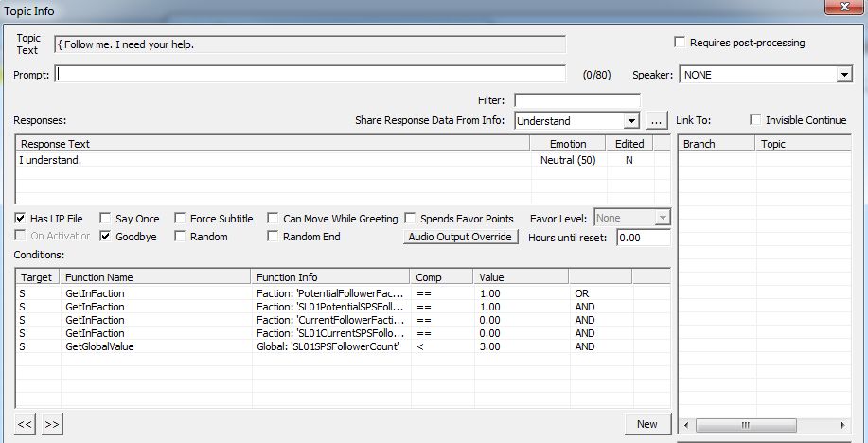Image resolution: width=868 pixels, height=443 pixels.
Task: Go to next info with >> button
Action: [x=51, y=424]
